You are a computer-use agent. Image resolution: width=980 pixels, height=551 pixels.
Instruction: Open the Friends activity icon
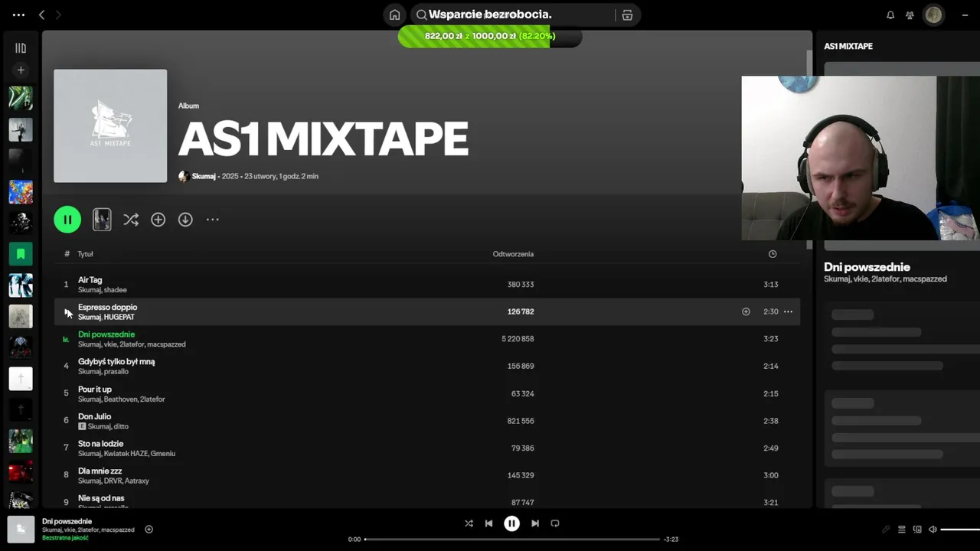(x=910, y=15)
